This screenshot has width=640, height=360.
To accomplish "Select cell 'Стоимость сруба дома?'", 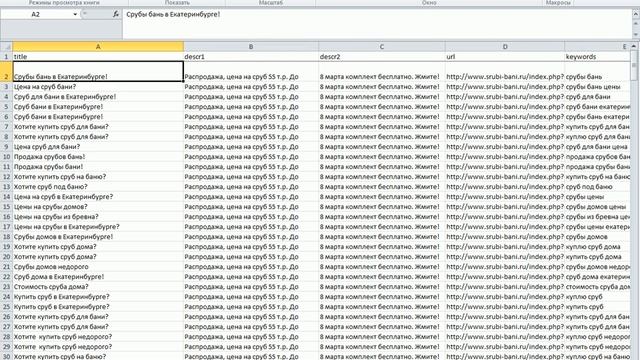I will (98, 287).
